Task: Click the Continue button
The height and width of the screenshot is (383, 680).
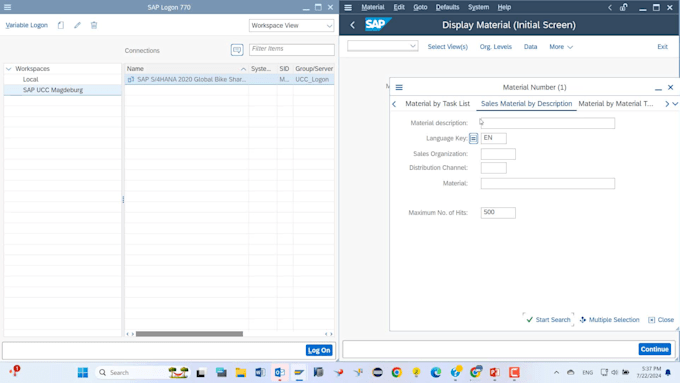Action: tap(654, 349)
